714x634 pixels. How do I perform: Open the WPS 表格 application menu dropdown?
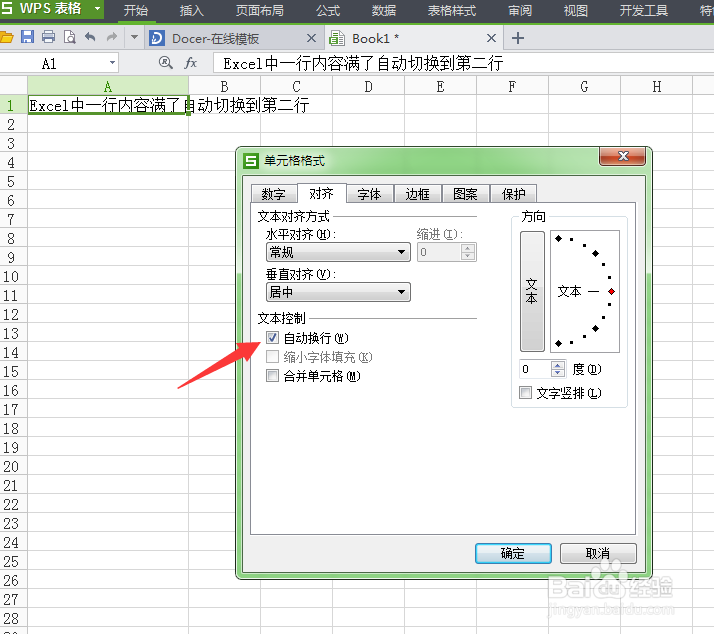pos(97,9)
